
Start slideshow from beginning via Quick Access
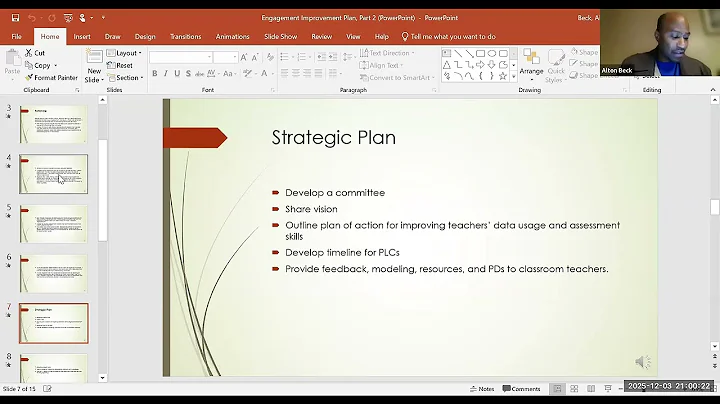[x=68, y=18]
